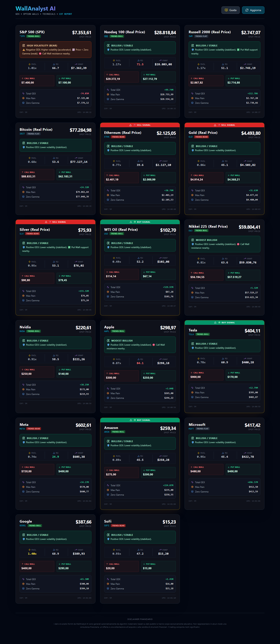The width and height of the screenshot is (280, 644).
Task: Click the warning triangle before Negative GEX on S&P 500
Action: (x=24, y=50)
